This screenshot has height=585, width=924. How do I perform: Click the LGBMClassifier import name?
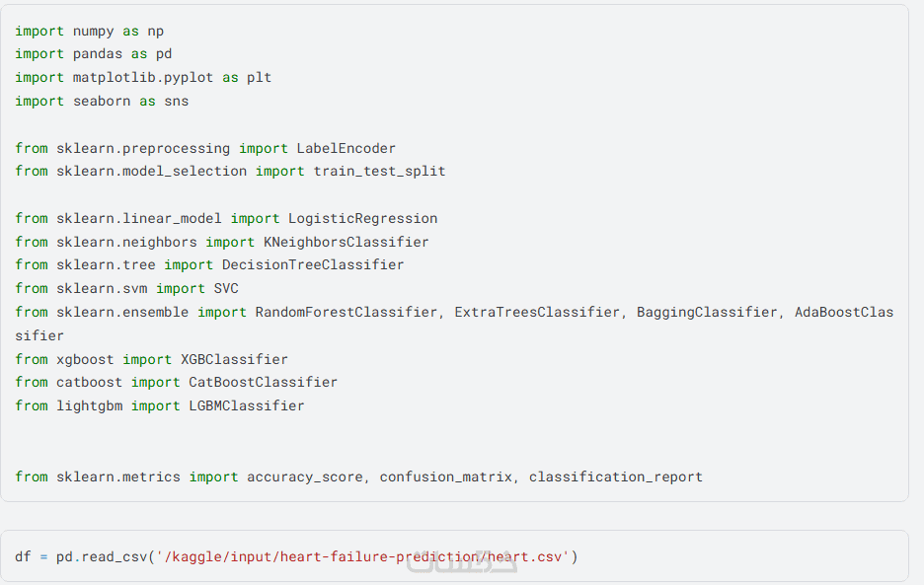(246, 405)
